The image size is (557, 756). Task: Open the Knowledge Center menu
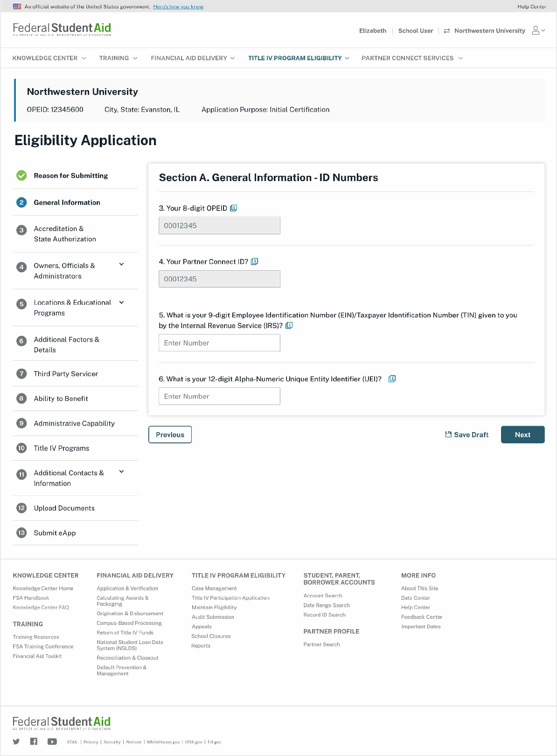(49, 58)
